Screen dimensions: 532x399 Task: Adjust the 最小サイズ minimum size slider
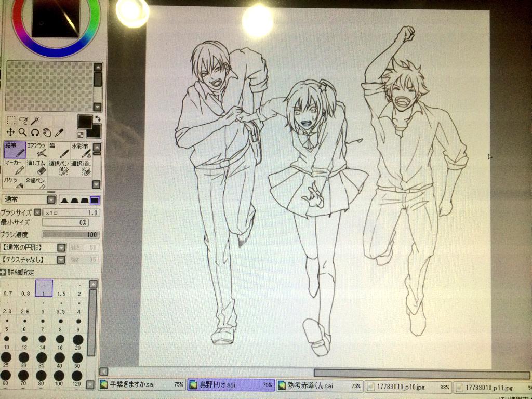click(x=65, y=222)
